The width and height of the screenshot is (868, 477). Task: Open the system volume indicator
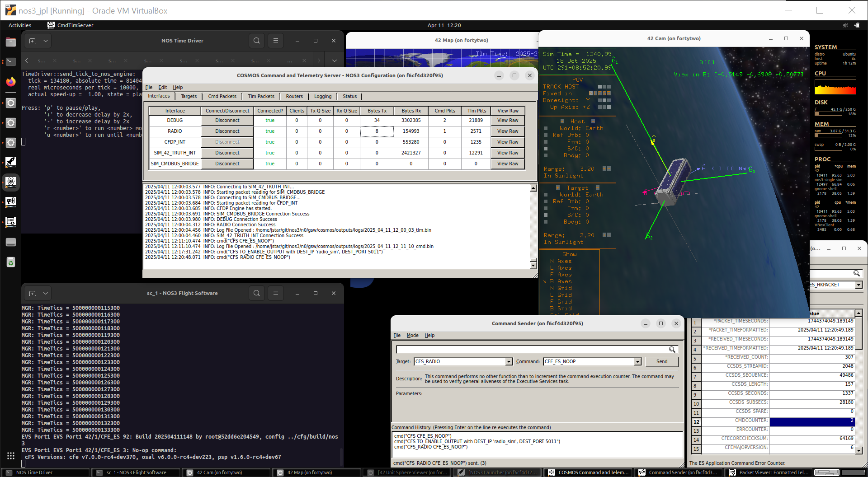845,25
